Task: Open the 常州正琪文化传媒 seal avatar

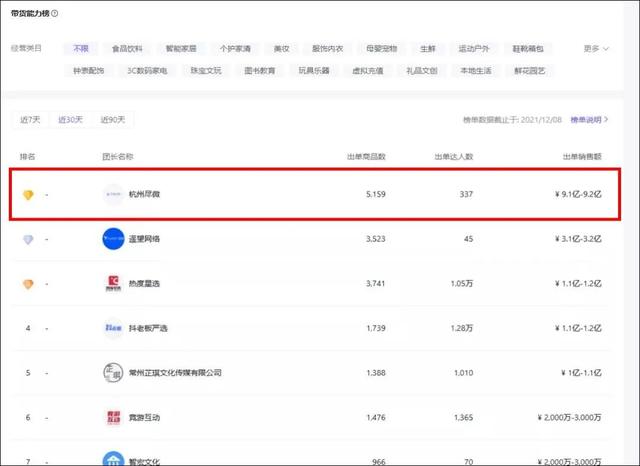Action: (x=113, y=373)
